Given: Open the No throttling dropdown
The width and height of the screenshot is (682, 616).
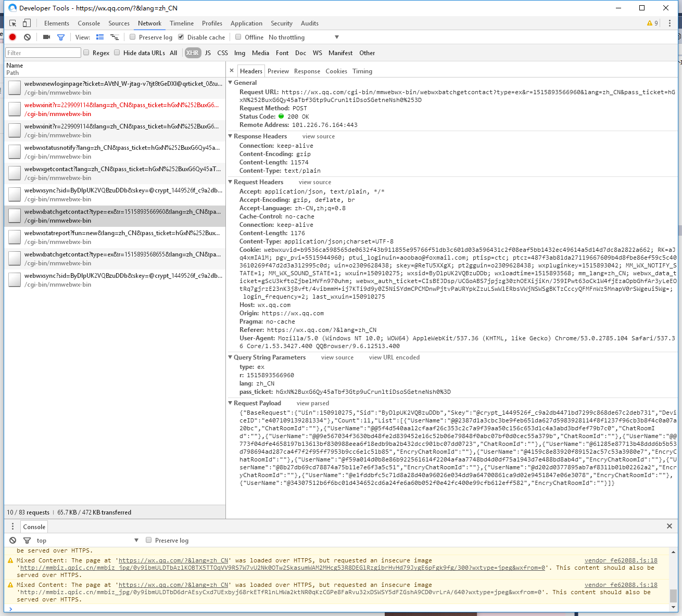Looking at the screenshot, I should click(x=304, y=37).
